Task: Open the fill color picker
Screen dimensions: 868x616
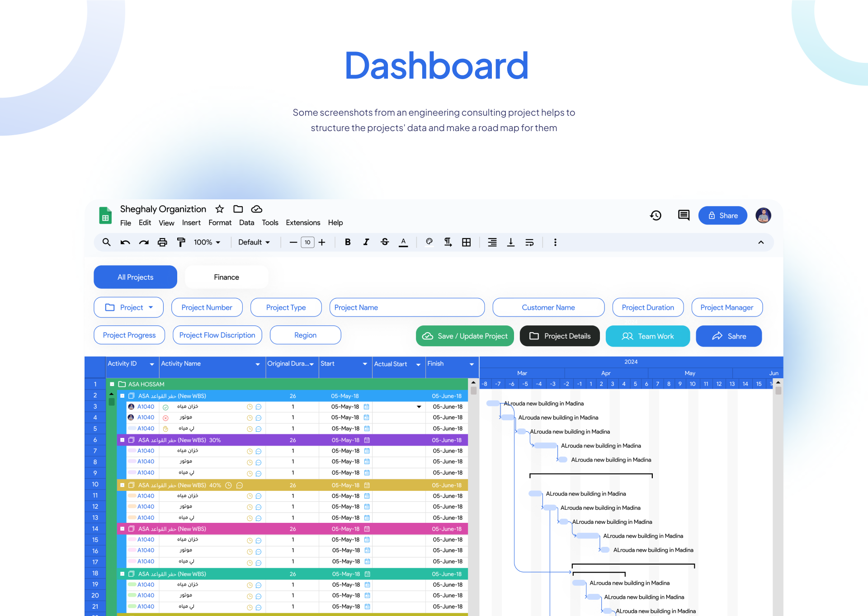Action: (x=429, y=242)
